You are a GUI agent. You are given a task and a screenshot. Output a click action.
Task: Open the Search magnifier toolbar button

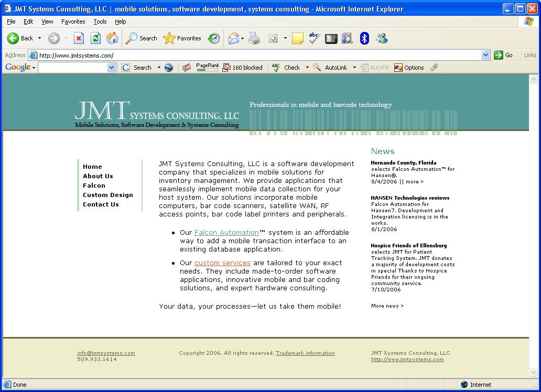tap(141, 38)
